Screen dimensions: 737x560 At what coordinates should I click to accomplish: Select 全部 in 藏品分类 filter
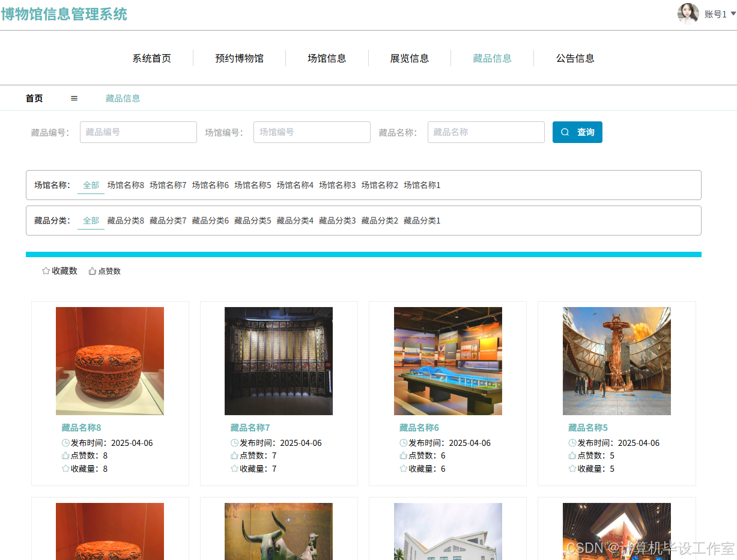(x=91, y=221)
